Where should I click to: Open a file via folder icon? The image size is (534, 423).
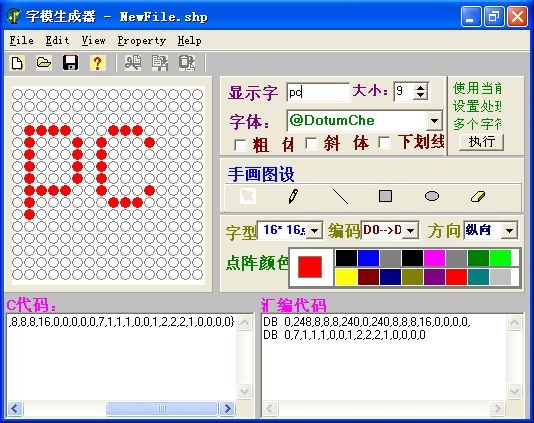click(x=44, y=63)
